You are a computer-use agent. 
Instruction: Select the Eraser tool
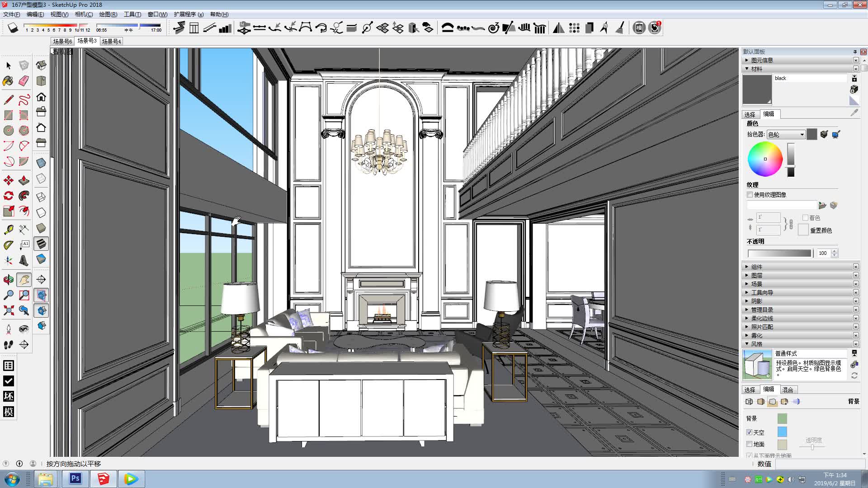(24, 81)
